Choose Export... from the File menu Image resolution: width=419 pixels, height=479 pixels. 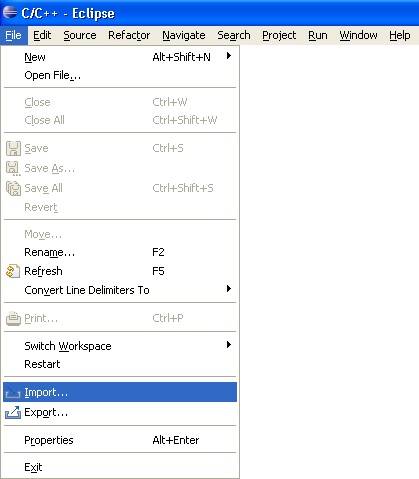tap(120, 413)
